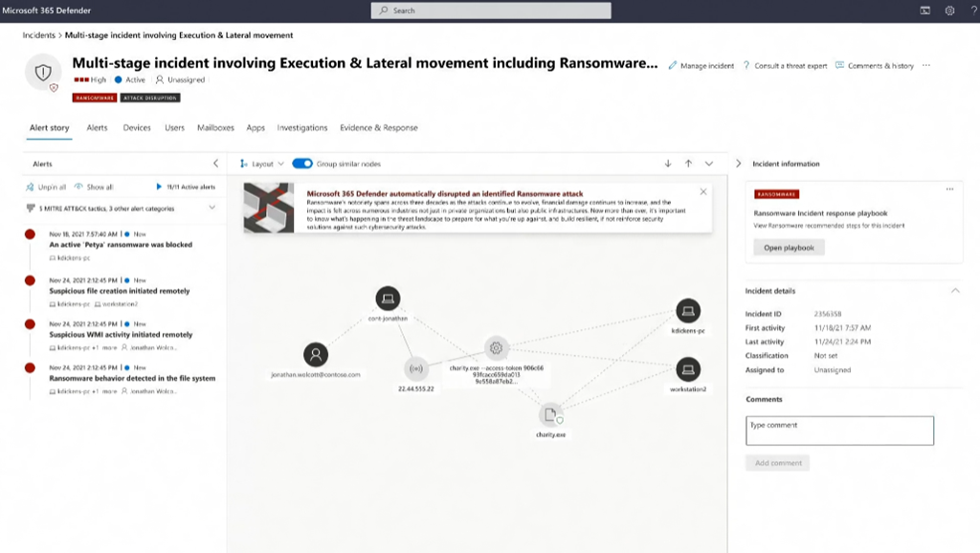Screen dimensions: 980x553
Task: Click the 22.44.555.22 IP address node
Action: click(416, 368)
